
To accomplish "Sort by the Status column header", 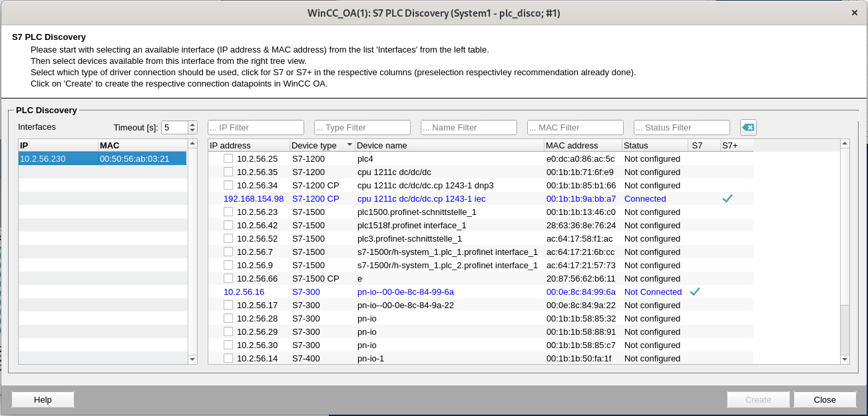I will click(654, 145).
